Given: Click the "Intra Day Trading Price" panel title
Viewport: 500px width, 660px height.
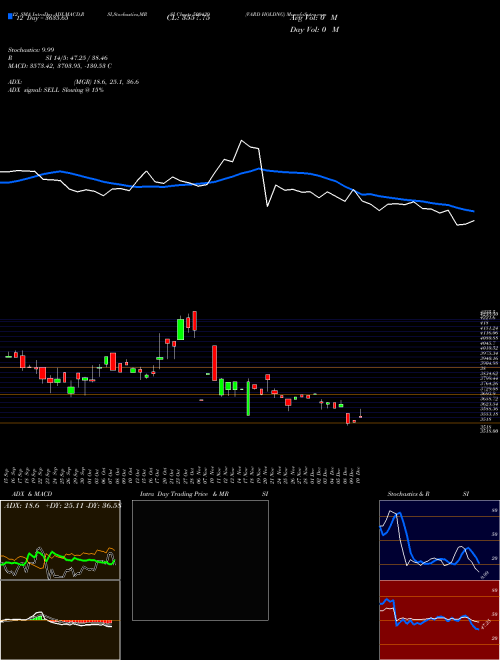Looking at the screenshot, I should coord(174,494).
